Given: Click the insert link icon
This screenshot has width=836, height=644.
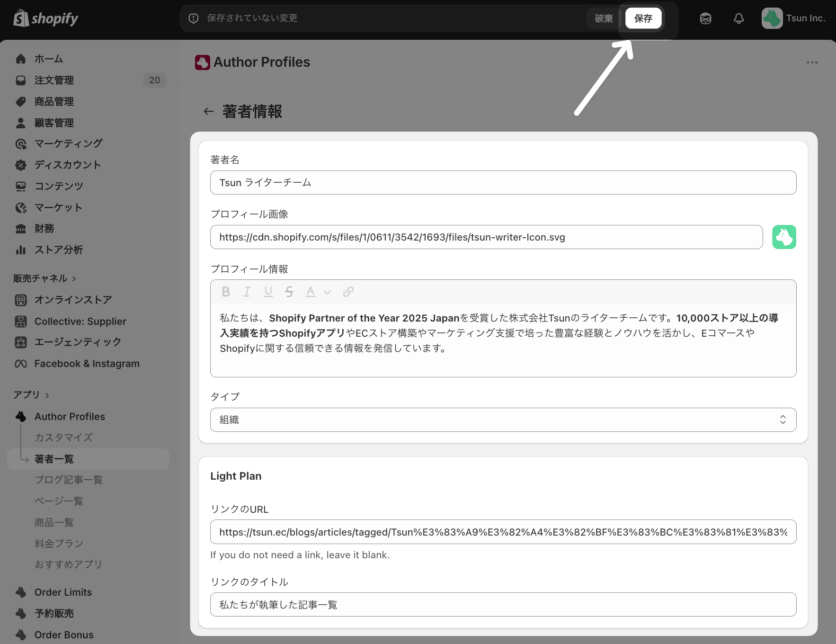Looking at the screenshot, I should [348, 292].
